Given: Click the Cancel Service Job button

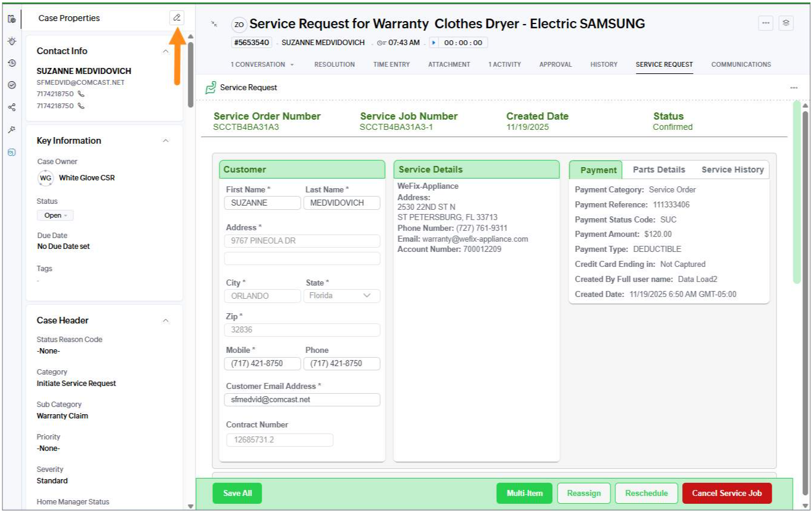Looking at the screenshot, I should point(727,494).
